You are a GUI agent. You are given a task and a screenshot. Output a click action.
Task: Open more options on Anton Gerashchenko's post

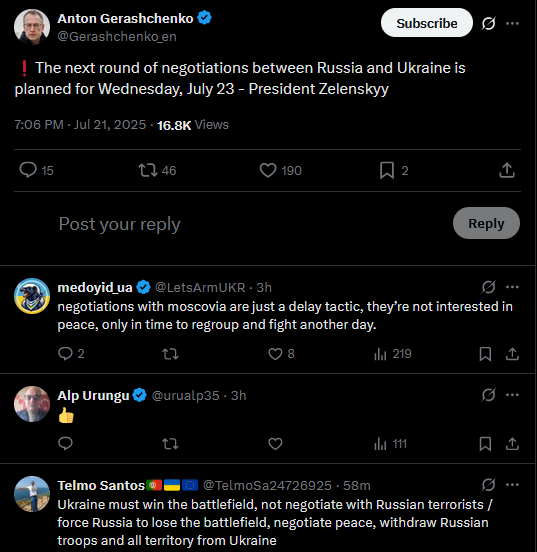(x=512, y=24)
